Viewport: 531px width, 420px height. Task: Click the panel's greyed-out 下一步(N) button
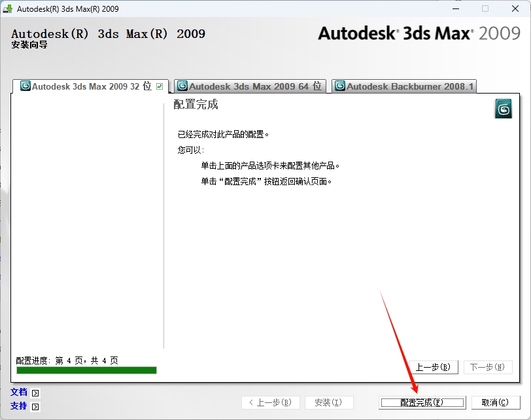pyautogui.click(x=487, y=367)
